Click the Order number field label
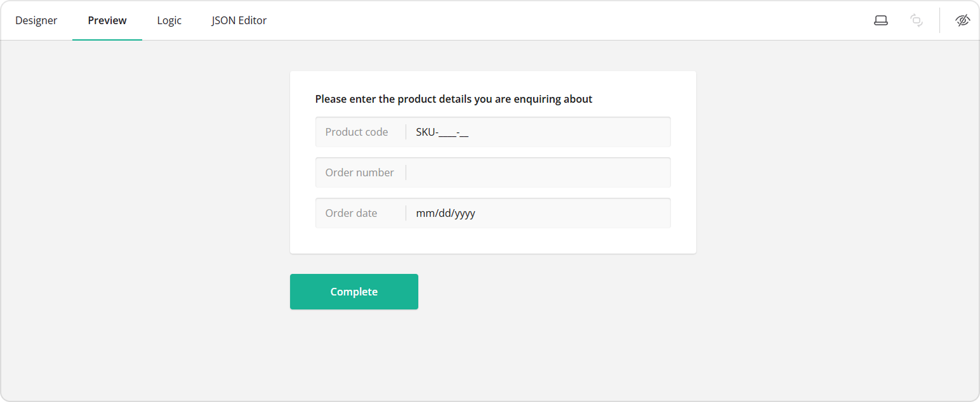Image resolution: width=980 pixels, height=402 pixels. [359, 172]
